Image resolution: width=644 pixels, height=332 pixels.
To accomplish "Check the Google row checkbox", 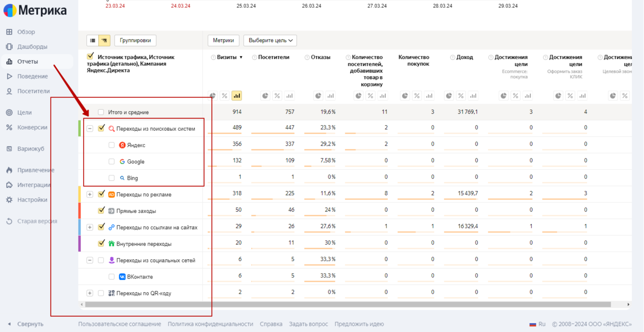I will tap(111, 162).
